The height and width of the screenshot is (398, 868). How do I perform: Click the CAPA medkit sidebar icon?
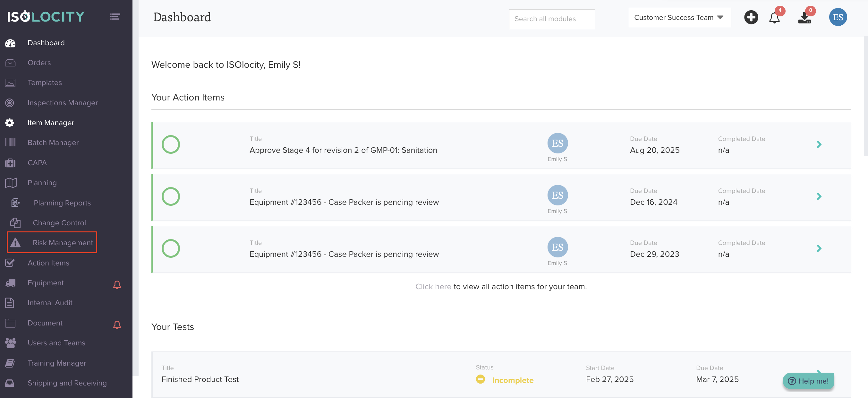[x=10, y=163]
